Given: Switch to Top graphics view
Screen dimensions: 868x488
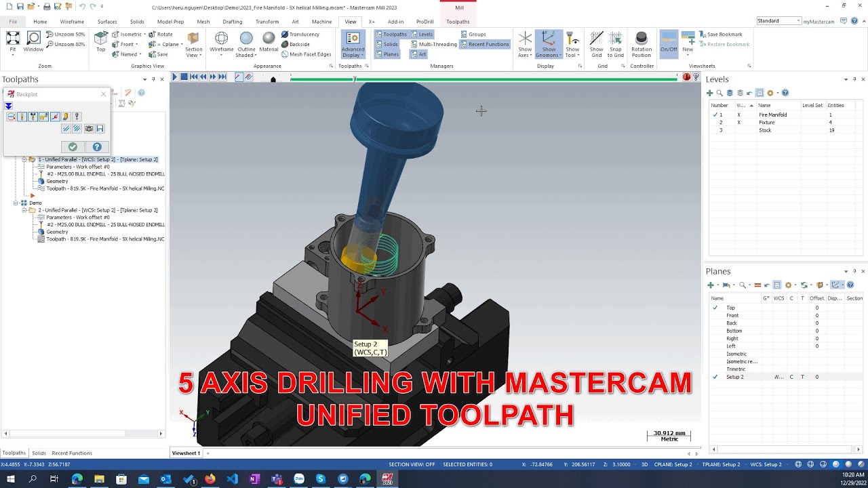Looking at the screenshot, I should pos(101,42).
